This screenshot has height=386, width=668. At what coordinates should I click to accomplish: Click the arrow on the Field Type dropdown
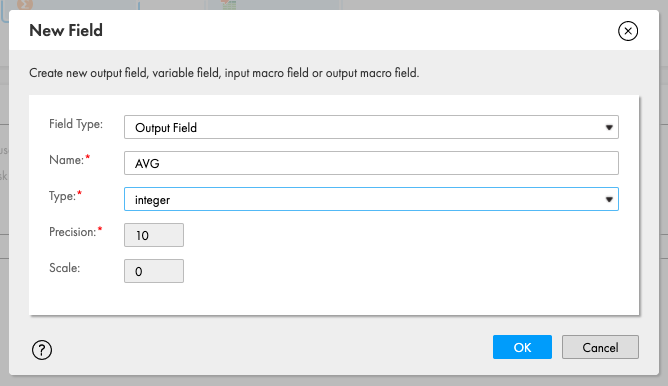[x=609, y=127]
